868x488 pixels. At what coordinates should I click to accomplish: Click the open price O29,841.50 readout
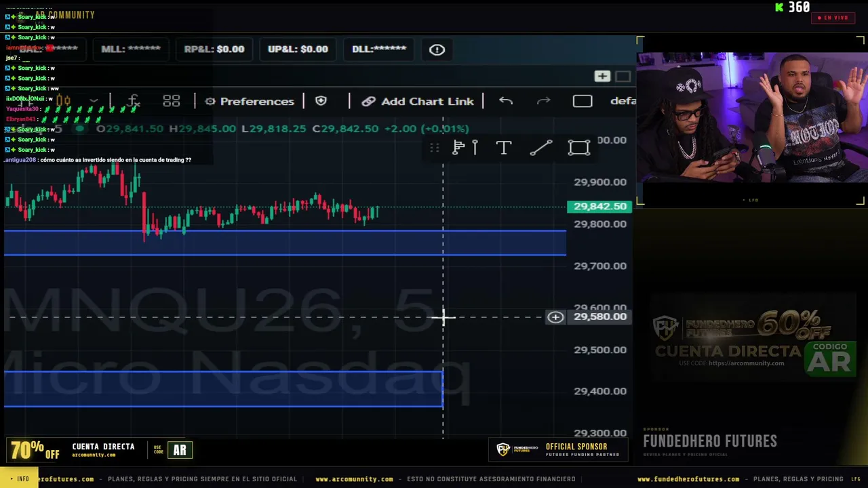pyautogui.click(x=130, y=129)
